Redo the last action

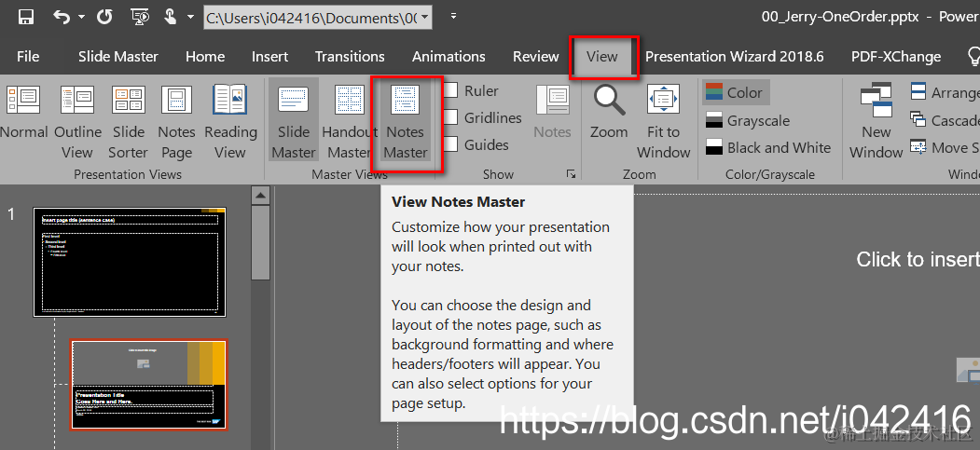click(105, 17)
